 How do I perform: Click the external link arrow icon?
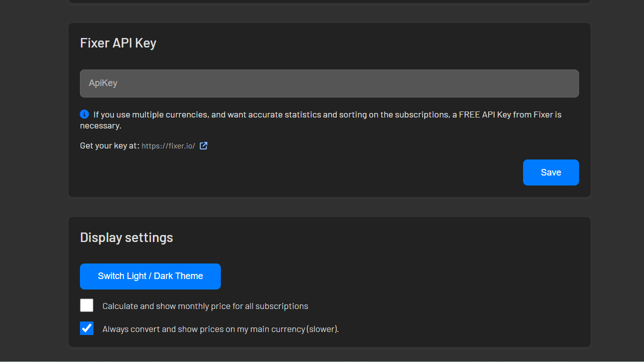pos(203,146)
